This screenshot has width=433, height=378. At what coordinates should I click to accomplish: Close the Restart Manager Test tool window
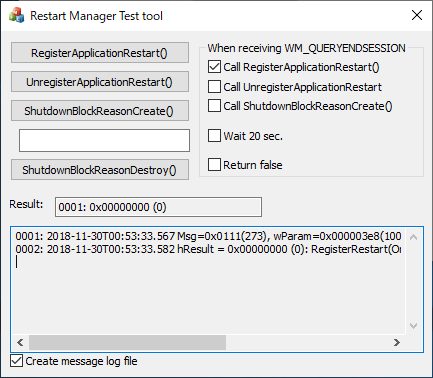pyautogui.click(x=417, y=15)
